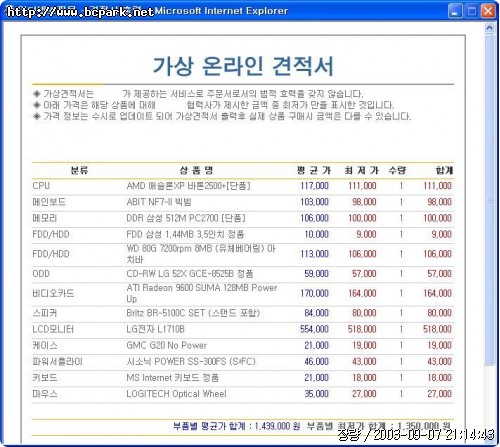Click the '키보드' category cell

45,378
